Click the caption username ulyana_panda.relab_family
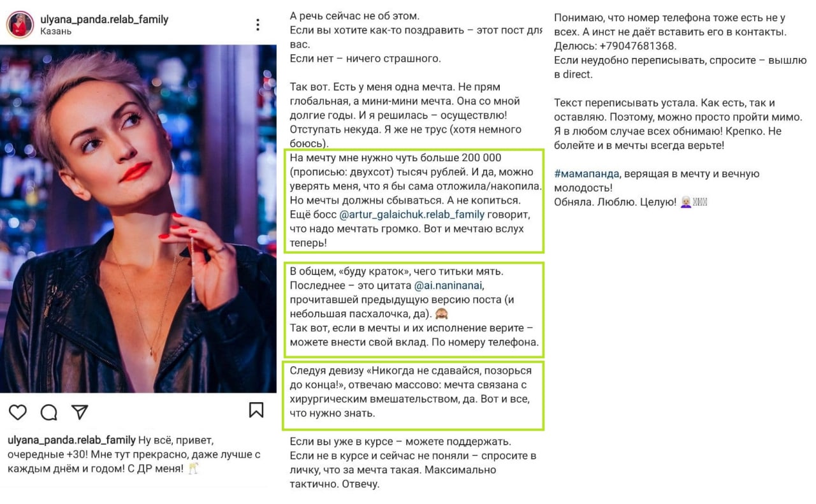The width and height of the screenshot is (816, 504). tap(71, 440)
